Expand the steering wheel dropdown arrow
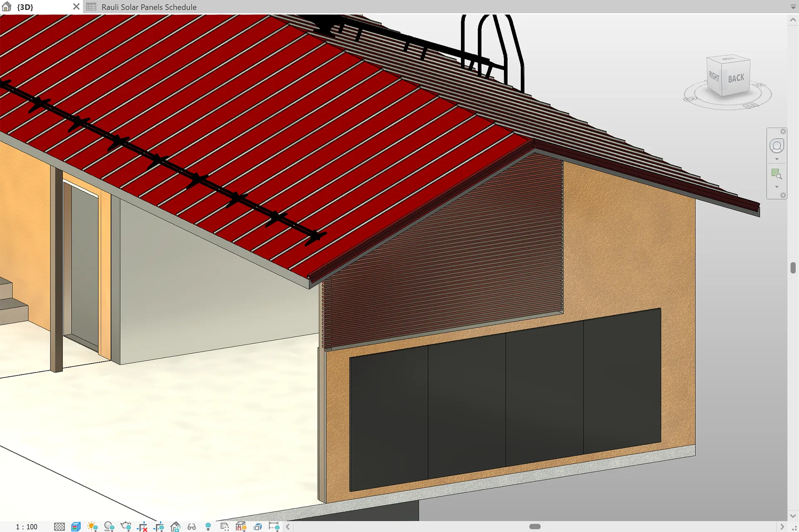Screen dimensions: 799x532 point(777,159)
